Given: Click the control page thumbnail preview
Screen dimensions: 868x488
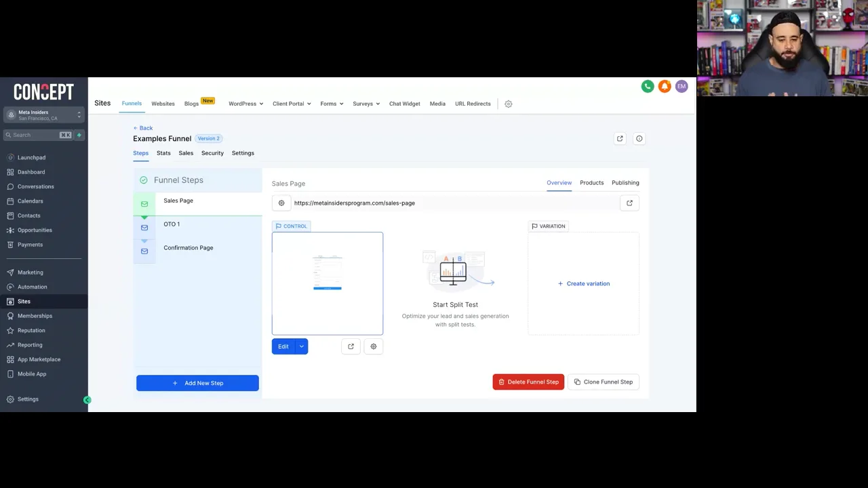Looking at the screenshot, I should click(x=328, y=283).
